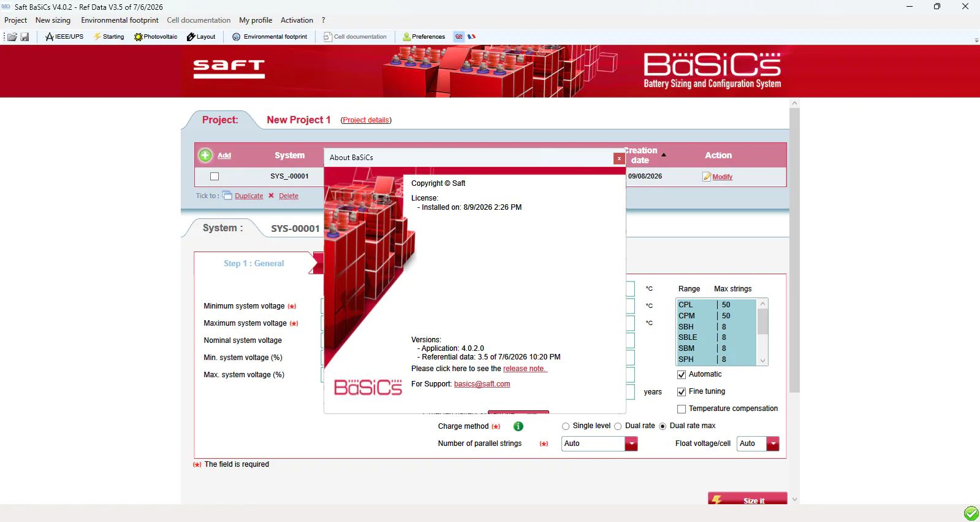The width and height of the screenshot is (980, 522).
Task: Open project with the folder toolbar icon
Action: pyautogui.click(x=12, y=37)
